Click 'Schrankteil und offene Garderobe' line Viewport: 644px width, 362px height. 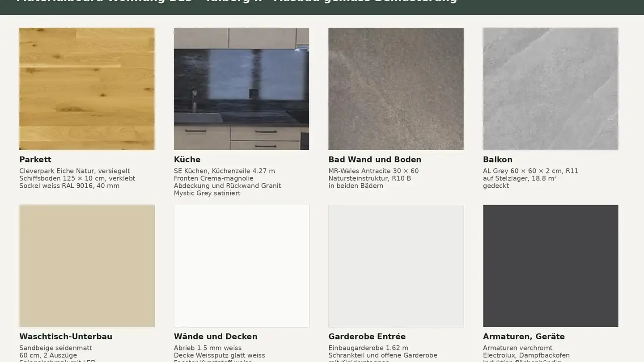pos(383,355)
